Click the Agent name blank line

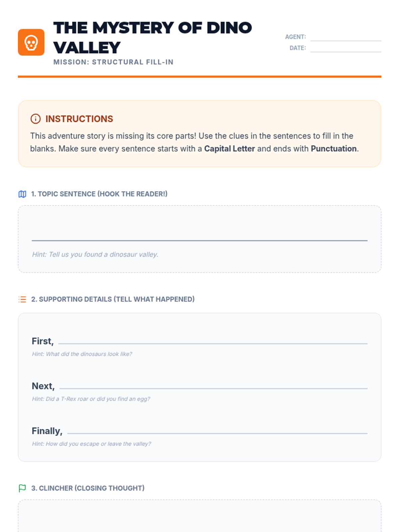click(x=345, y=37)
